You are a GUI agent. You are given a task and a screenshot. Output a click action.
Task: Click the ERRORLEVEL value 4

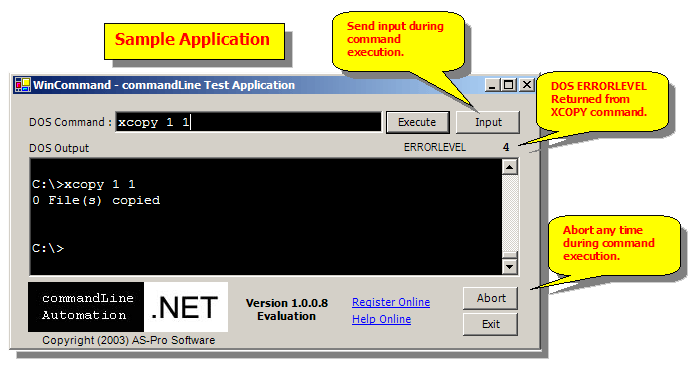(x=506, y=147)
